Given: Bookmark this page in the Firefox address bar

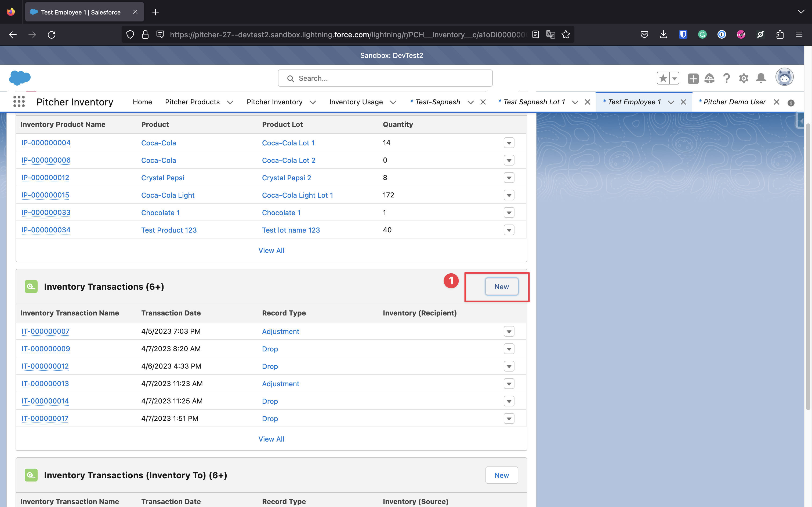Looking at the screenshot, I should (x=566, y=35).
